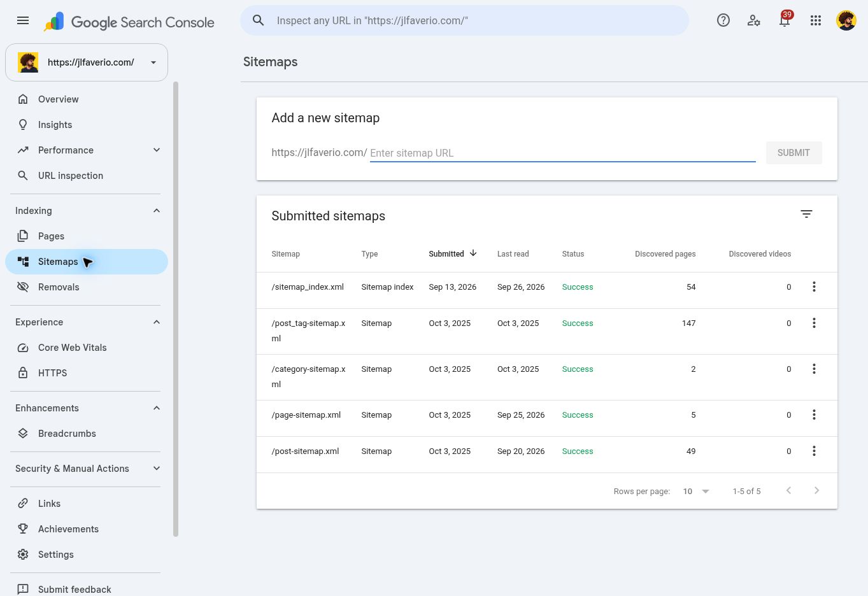Open the filter icon in Submitted sitemaps
The height and width of the screenshot is (596, 868).
click(806, 214)
